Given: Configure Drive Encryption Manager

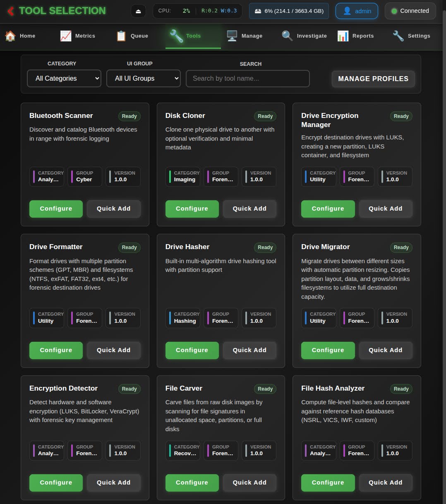Looking at the screenshot, I should tap(328, 209).
